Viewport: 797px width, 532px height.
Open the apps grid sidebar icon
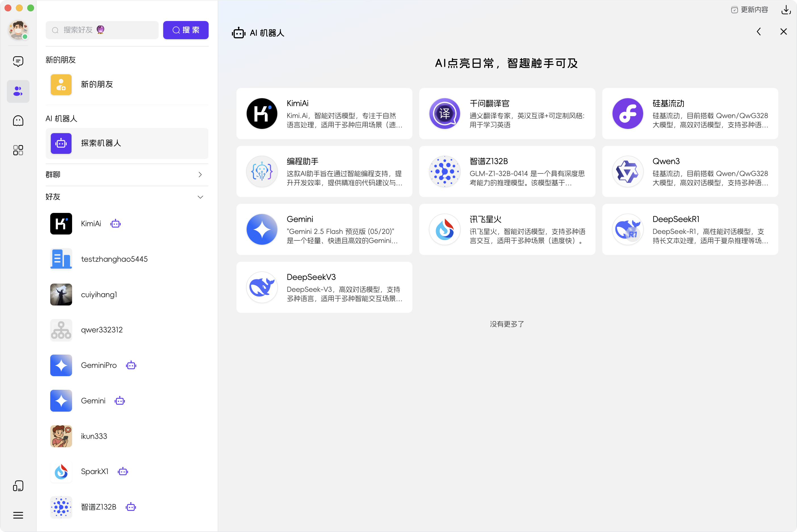point(18,150)
